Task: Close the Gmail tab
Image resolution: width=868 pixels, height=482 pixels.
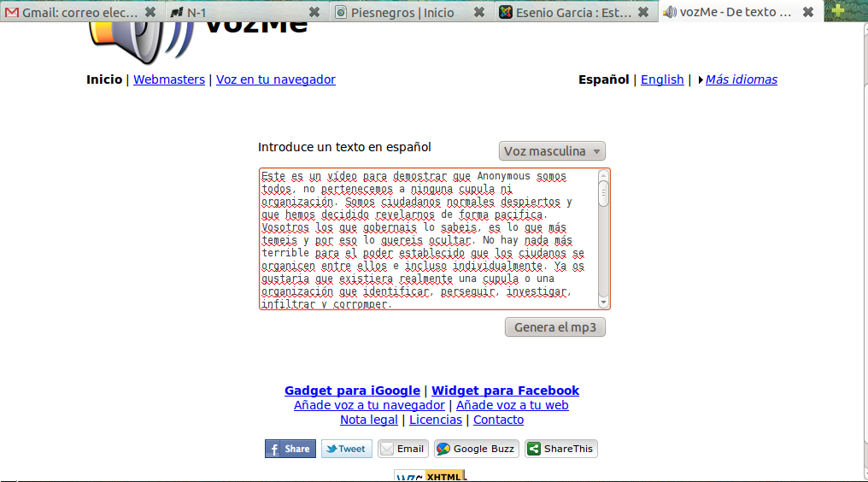Action: tap(150, 12)
